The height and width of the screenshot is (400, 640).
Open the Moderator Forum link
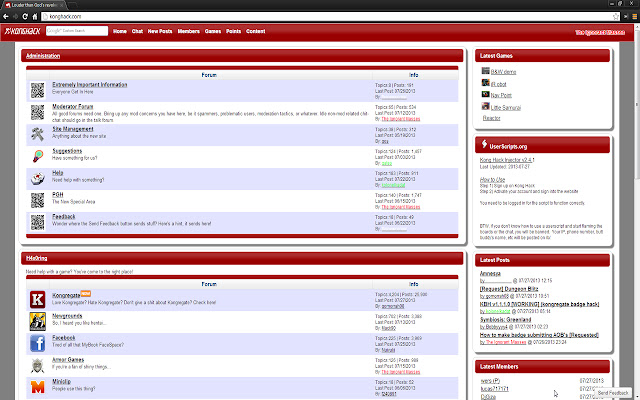coord(73,107)
